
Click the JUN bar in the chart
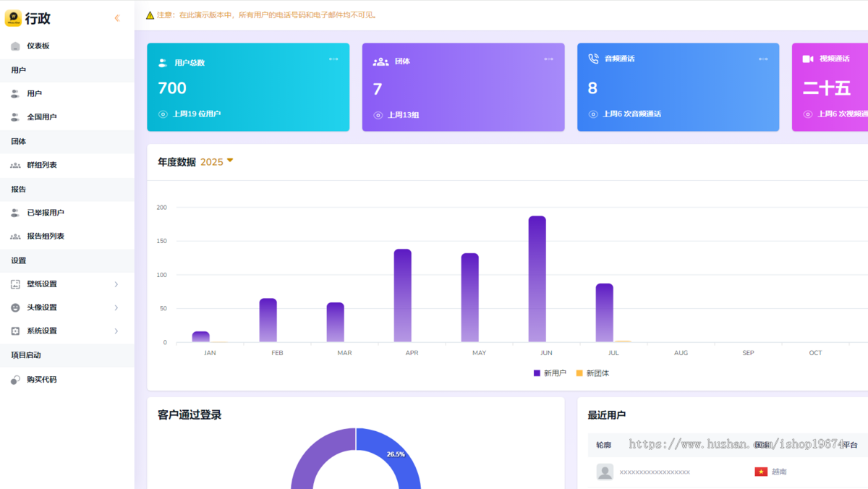click(x=537, y=279)
